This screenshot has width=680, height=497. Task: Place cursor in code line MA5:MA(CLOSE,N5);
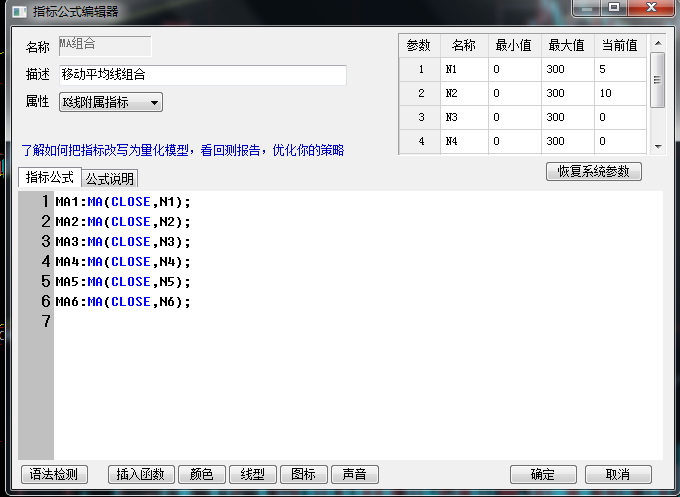123,281
